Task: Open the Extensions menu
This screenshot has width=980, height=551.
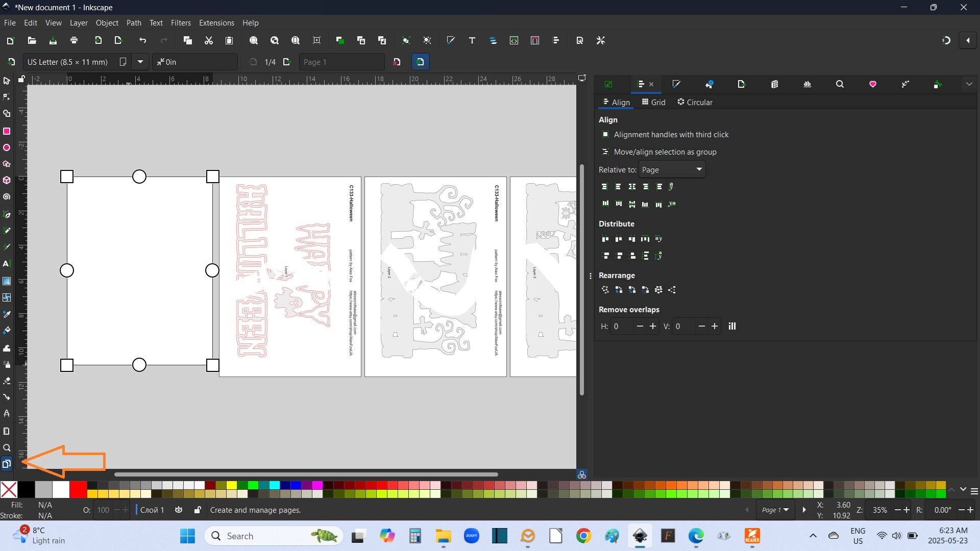Action: (x=216, y=23)
